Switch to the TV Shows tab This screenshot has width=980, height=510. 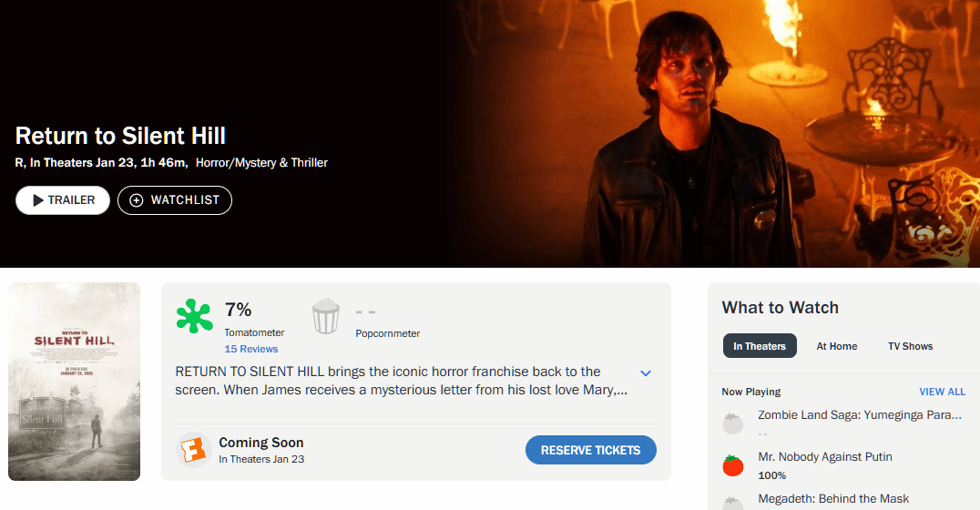pos(910,346)
